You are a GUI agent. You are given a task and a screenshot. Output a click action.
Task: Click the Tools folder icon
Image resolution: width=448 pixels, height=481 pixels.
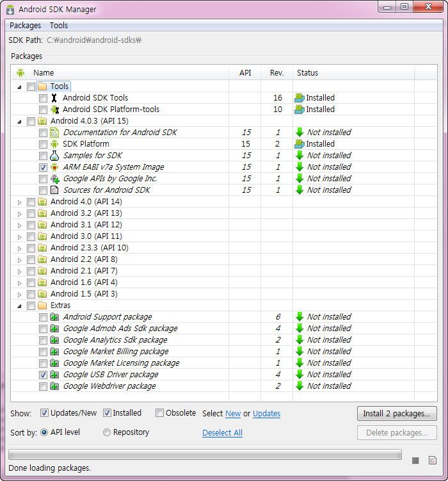click(x=42, y=86)
